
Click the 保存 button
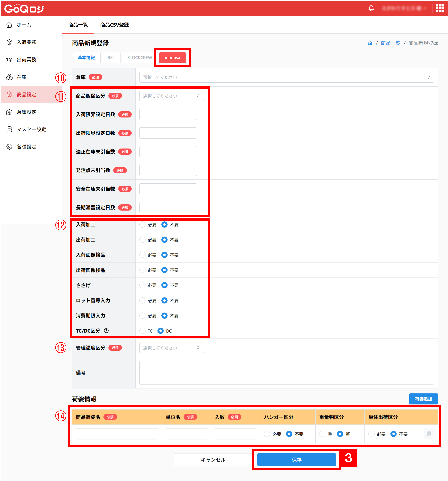296,459
